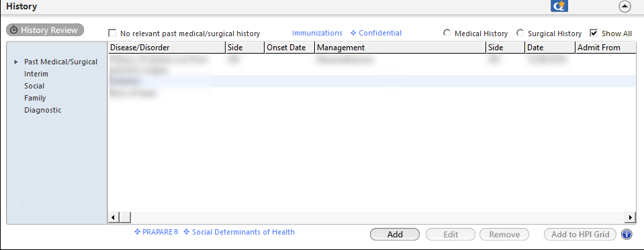The width and height of the screenshot is (644, 250).
Task: Select the Medical History radio button
Action: [447, 34]
